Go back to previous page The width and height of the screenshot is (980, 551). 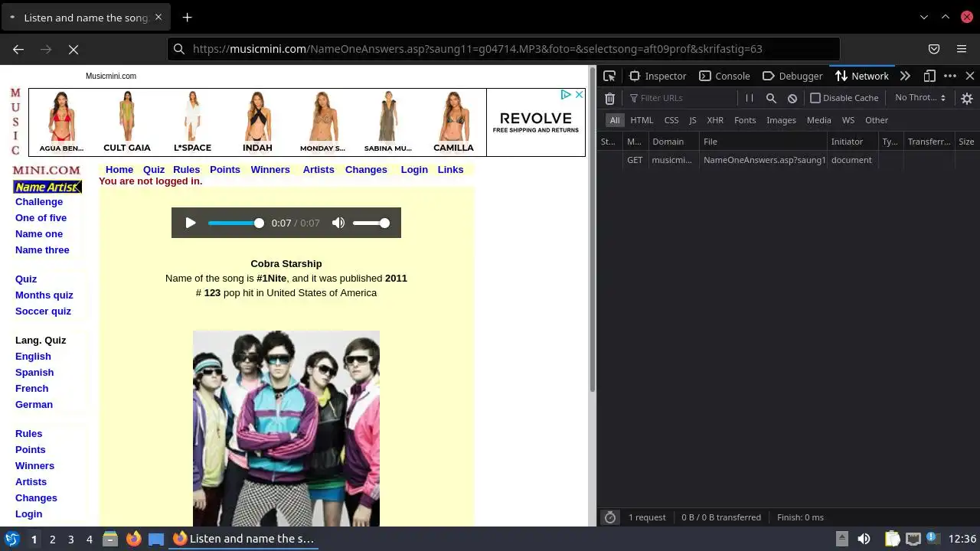coord(18,49)
